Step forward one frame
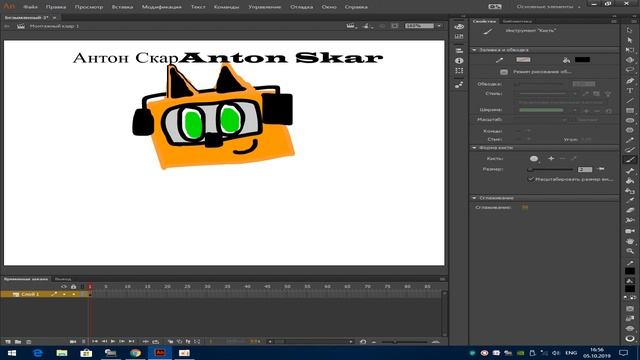This screenshot has height=360, width=640. click(x=122, y=341)
